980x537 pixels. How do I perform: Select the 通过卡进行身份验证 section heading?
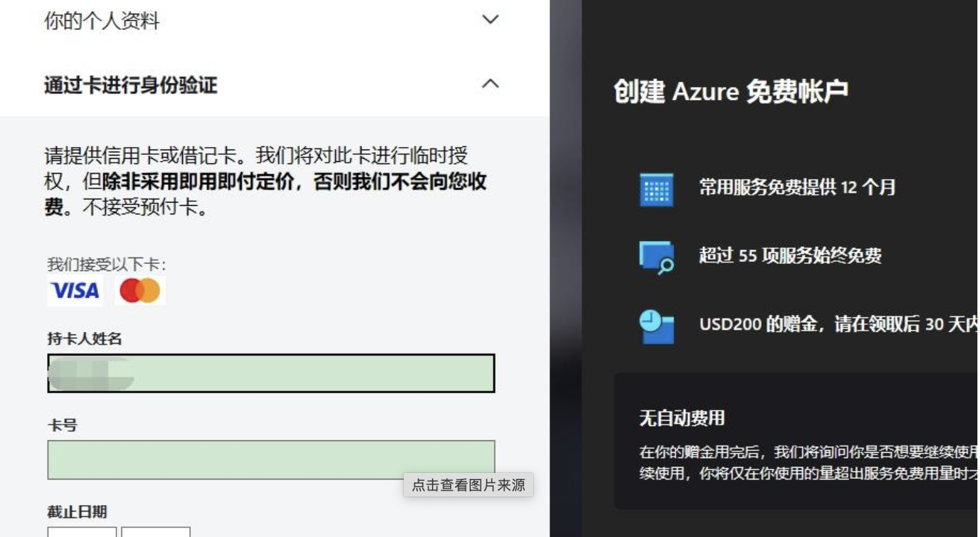tap(131, 85)
